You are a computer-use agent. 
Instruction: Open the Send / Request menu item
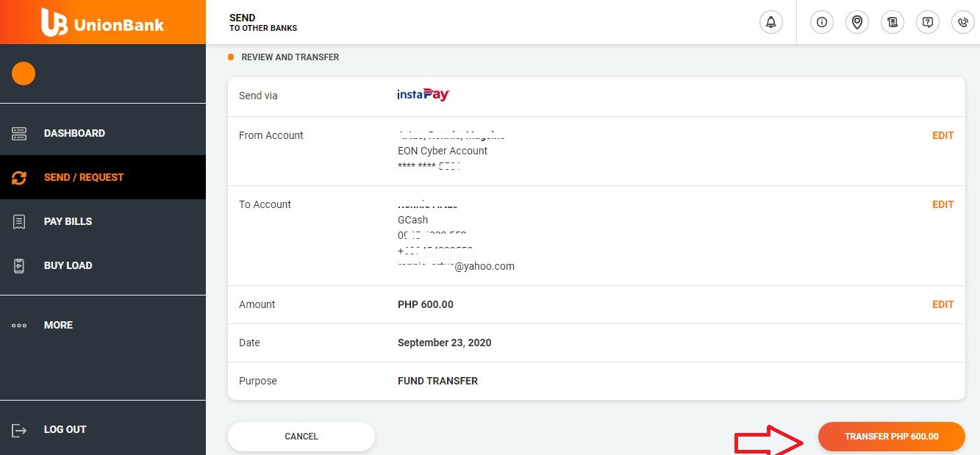click(x=82, y=177)
